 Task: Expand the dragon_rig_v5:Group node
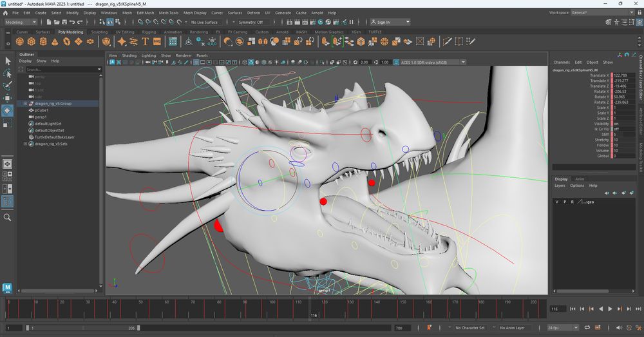[x=25, y=103]
